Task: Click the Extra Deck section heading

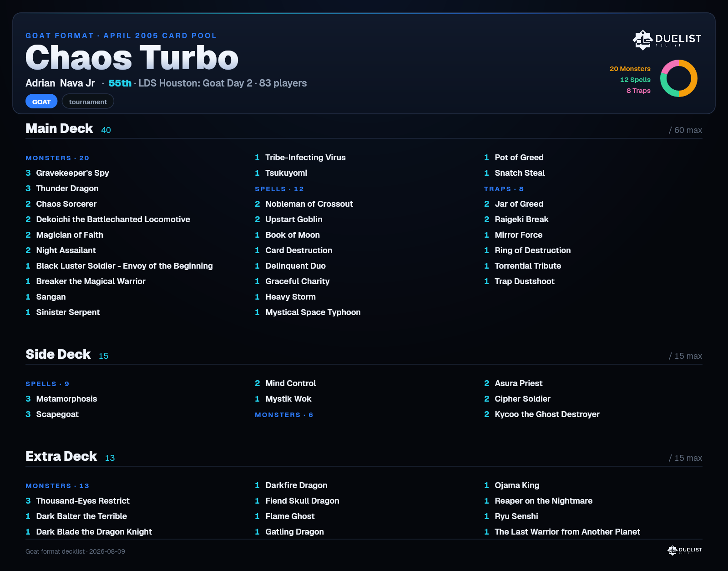Action: pos(61,456)
